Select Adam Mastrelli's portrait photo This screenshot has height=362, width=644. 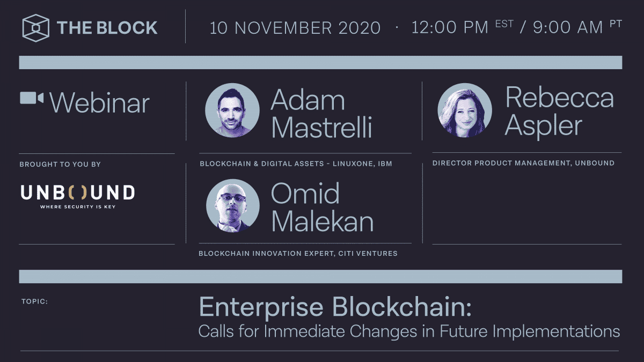[232, 110]
